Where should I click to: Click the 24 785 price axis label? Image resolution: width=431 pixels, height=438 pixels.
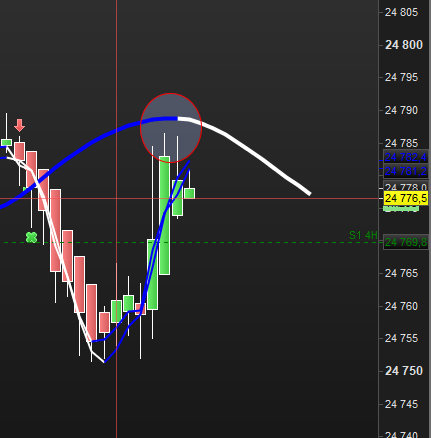point(401,143)
